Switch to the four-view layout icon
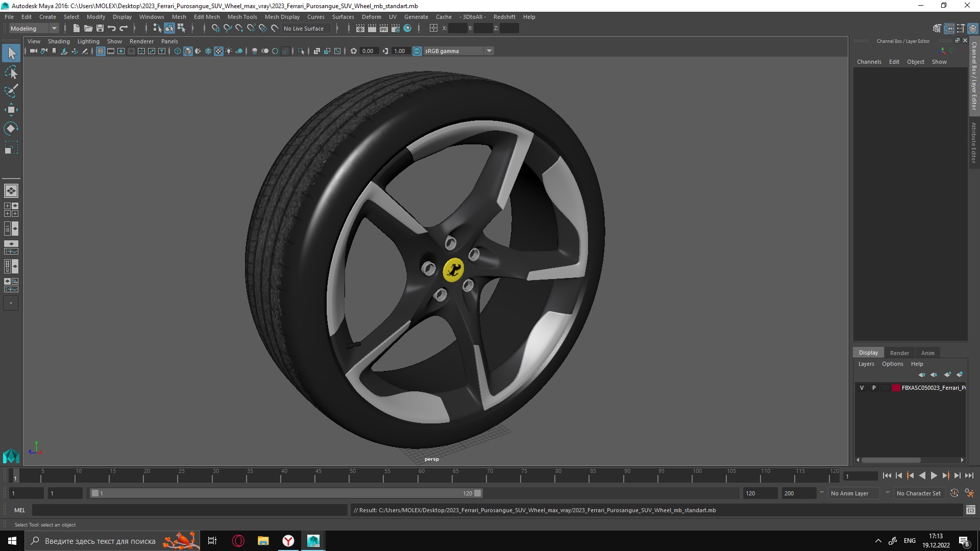 11,210
